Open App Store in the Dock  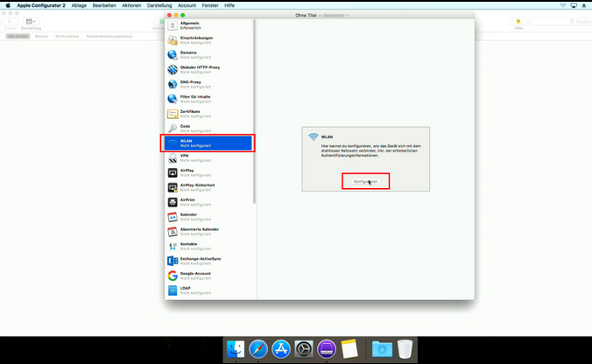[281, 349]
